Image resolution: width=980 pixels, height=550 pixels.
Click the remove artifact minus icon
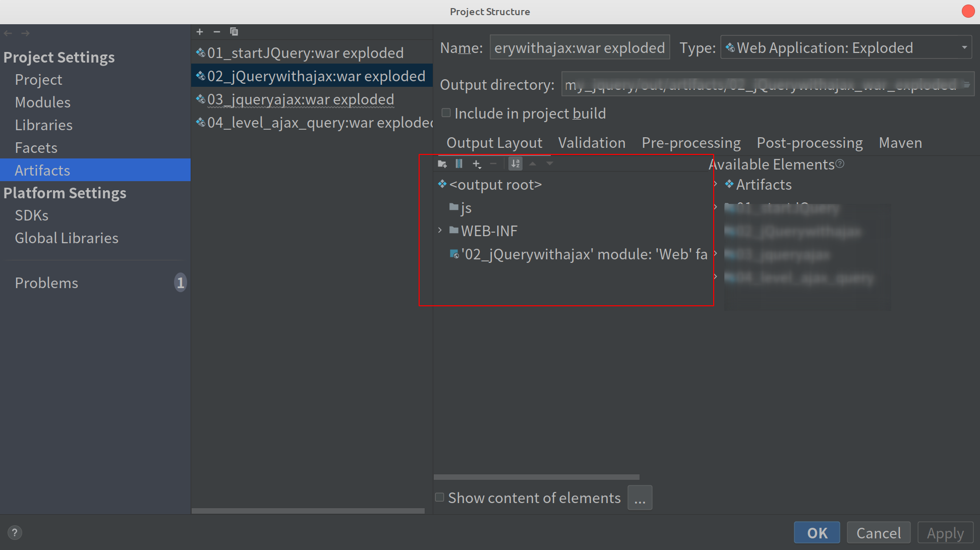[217, 32]
